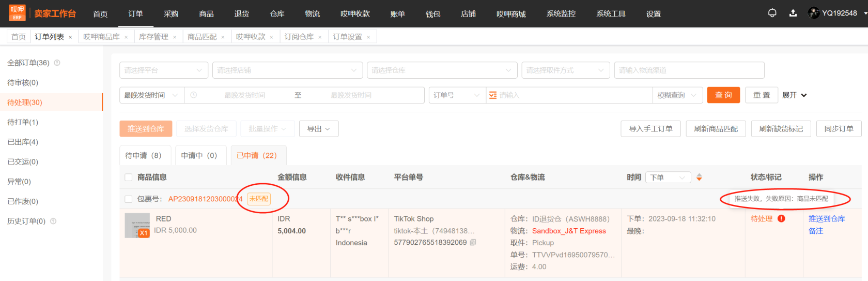Open package number AP2309181203000024 link
Viewport: 868px width, 281px height.
[x=205, y=199]
